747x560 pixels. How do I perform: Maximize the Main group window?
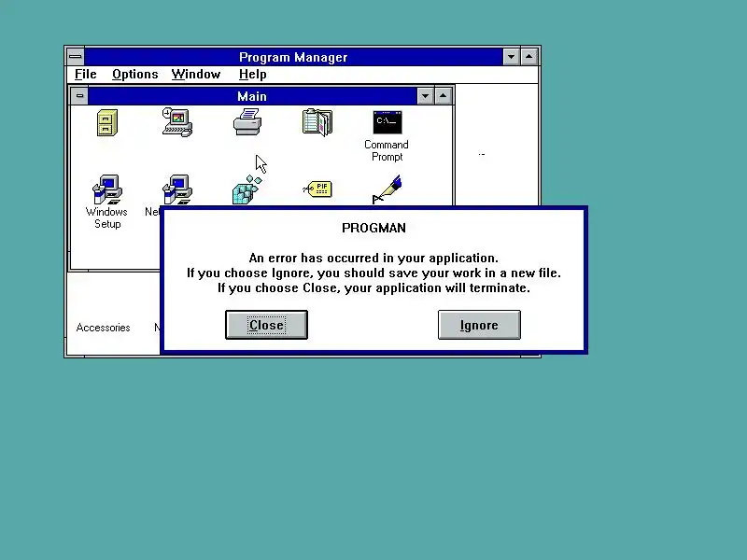(443, 96)
